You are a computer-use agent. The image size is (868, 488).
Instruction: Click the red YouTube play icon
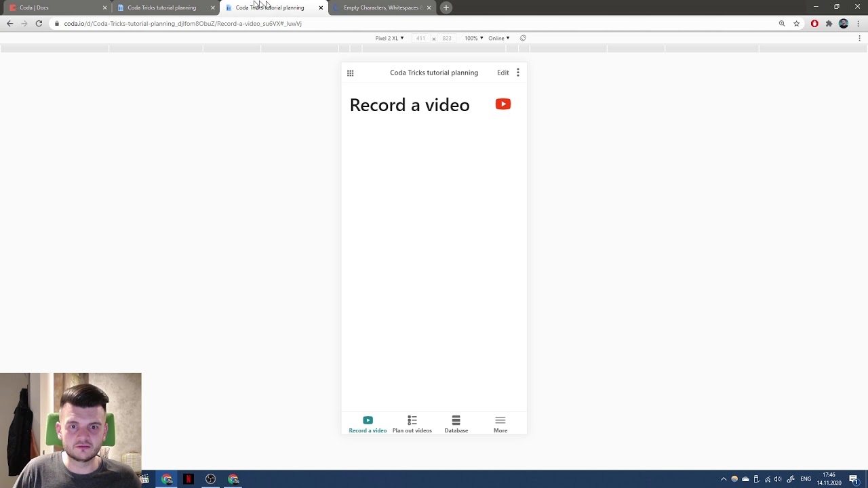503,104
